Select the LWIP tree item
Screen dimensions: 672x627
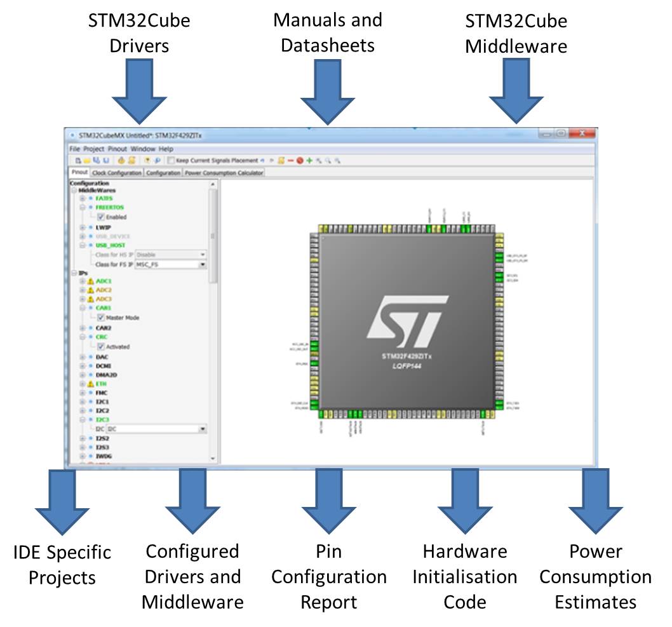pos(102,227)
